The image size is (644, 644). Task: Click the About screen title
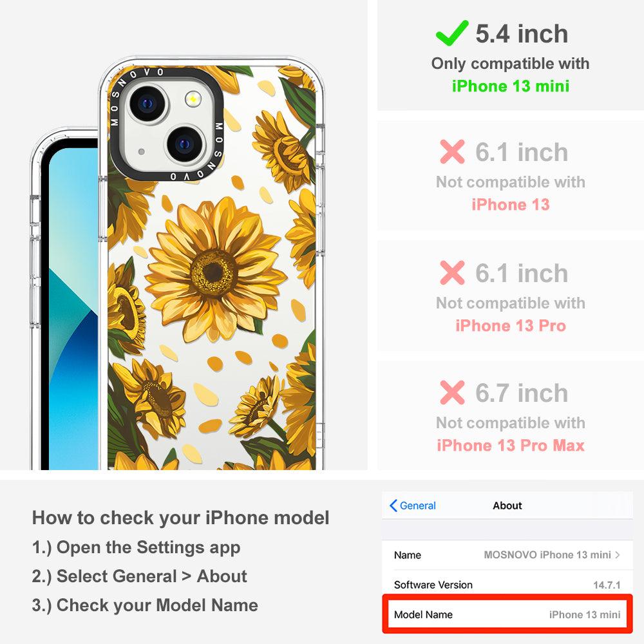pos(507,506)
